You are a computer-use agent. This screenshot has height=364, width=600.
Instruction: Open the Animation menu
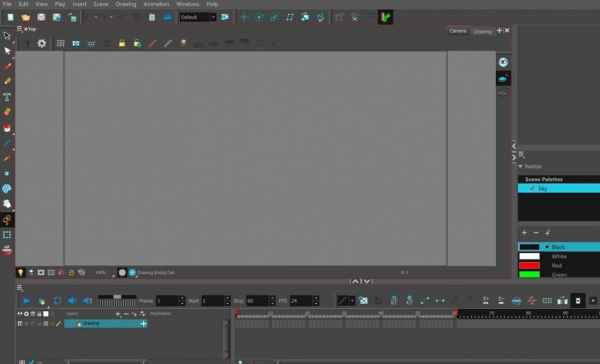[156, 4]
